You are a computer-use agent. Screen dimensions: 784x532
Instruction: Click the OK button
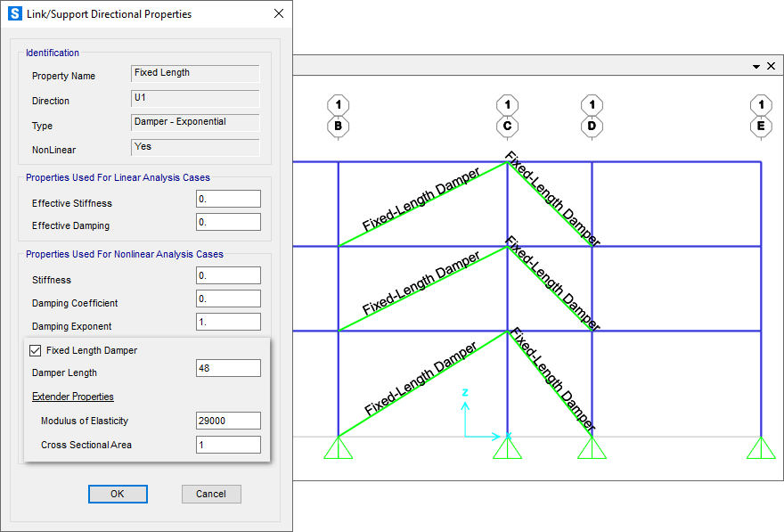[x=118, y=494]
